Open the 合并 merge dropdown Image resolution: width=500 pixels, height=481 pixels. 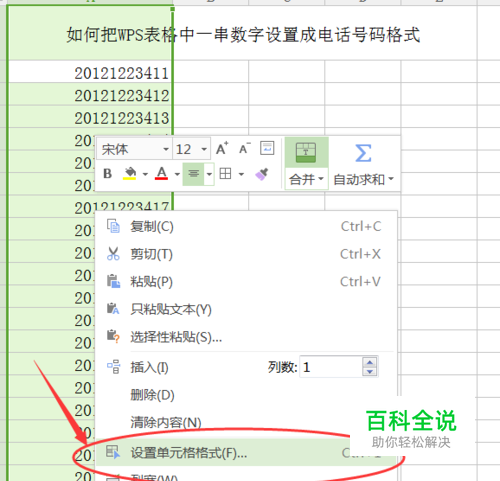click(x=306, y=179)
